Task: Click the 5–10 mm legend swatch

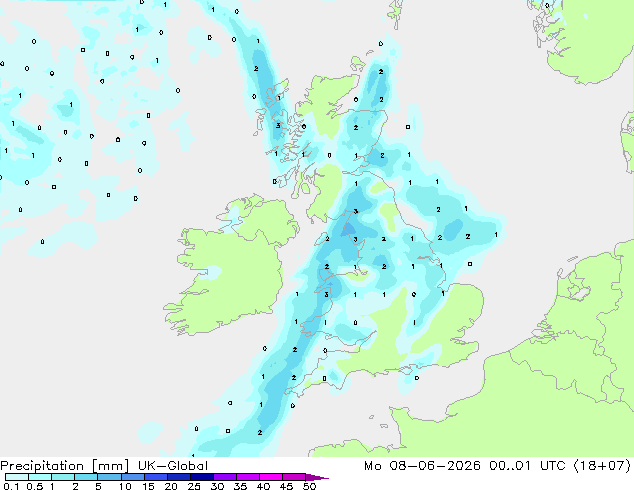Action: (109, 477)
